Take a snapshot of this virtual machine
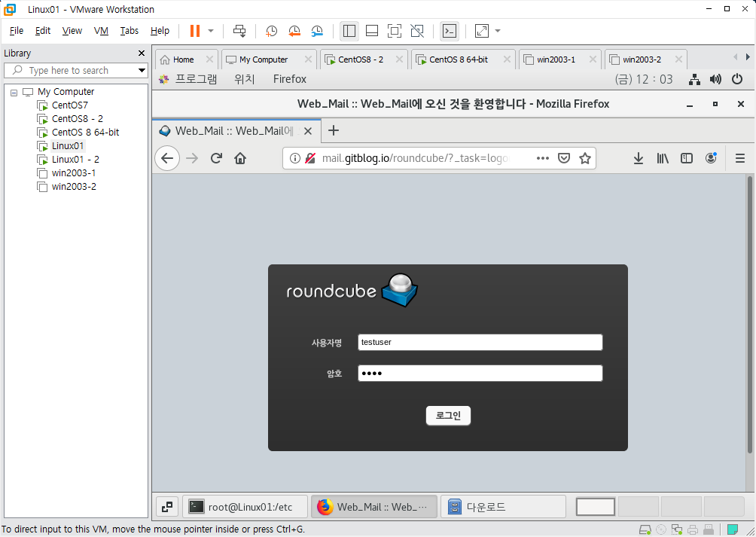756x537 pixels. point(271,31)
